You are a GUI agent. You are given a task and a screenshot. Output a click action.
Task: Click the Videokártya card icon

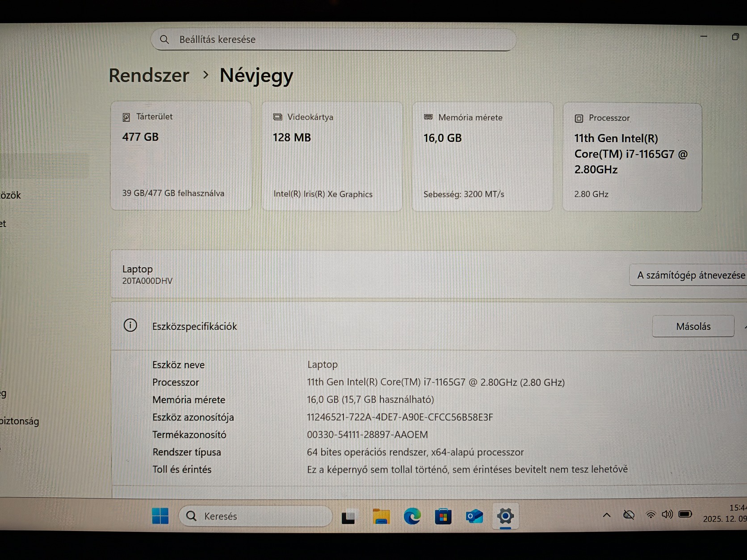(277, 117)
